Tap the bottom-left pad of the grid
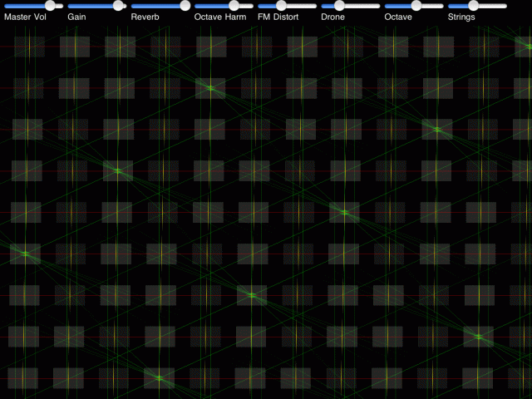This screenshot has width=532, height=399. [27, 378]
